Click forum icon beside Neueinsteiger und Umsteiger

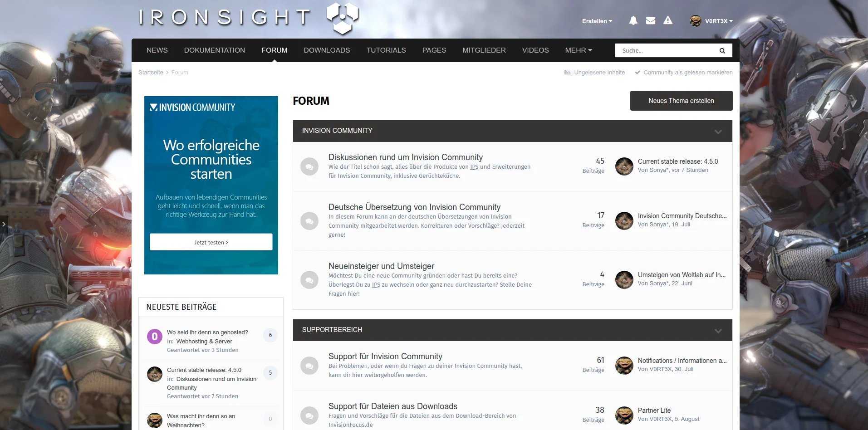pos(309,280)
